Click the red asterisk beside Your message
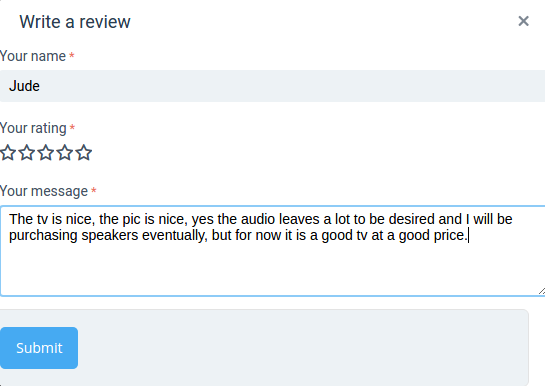Image resolution: width=545 pixels, height=386 pixels. click(x=93, y=190)
